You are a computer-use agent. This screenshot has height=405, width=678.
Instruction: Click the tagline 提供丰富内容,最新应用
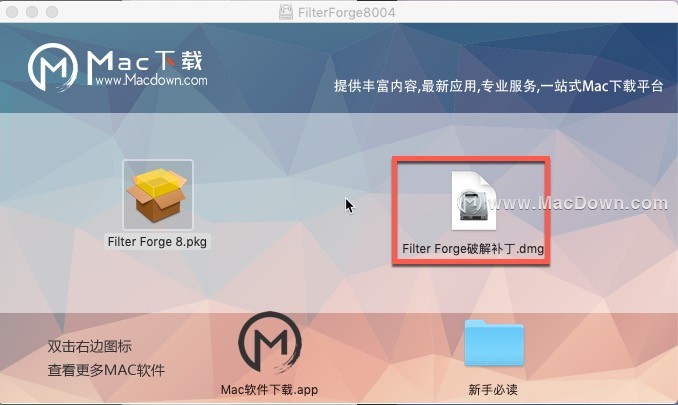click(x=405, y=86)
